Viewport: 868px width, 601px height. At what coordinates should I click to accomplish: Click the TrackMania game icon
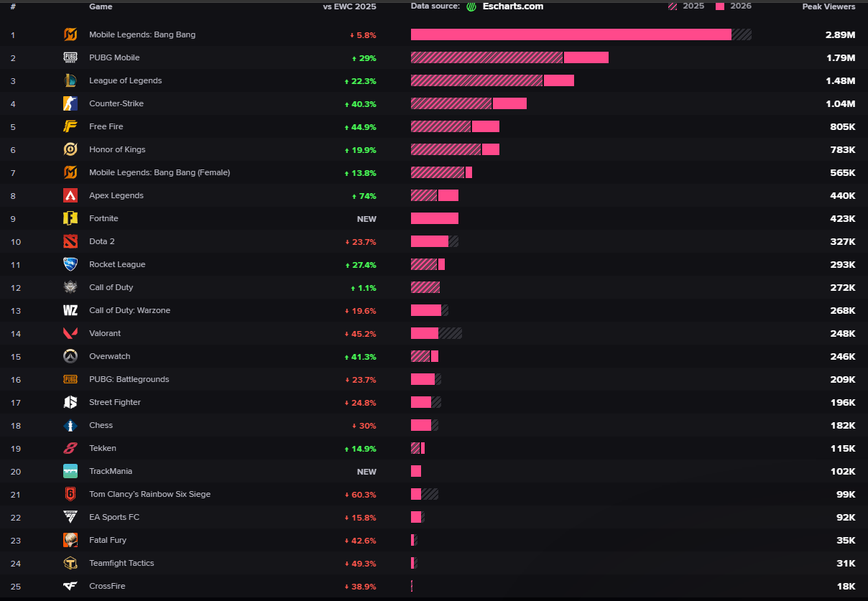point(70,471)
